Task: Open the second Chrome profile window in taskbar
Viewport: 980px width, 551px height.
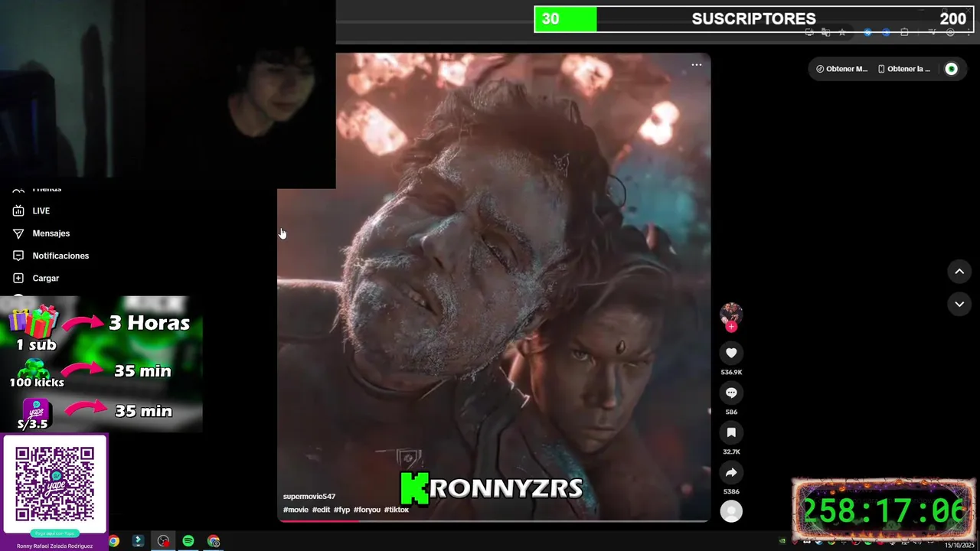Action: click(214, 541)
